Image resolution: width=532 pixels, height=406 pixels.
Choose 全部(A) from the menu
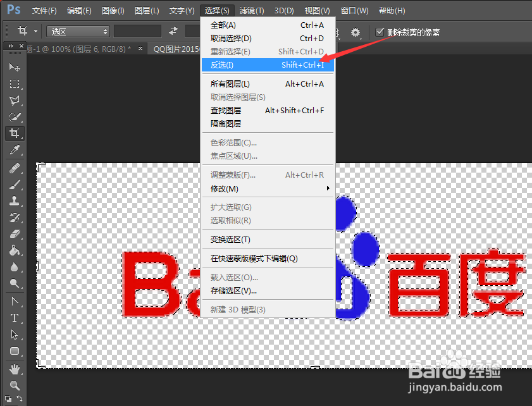268,25
